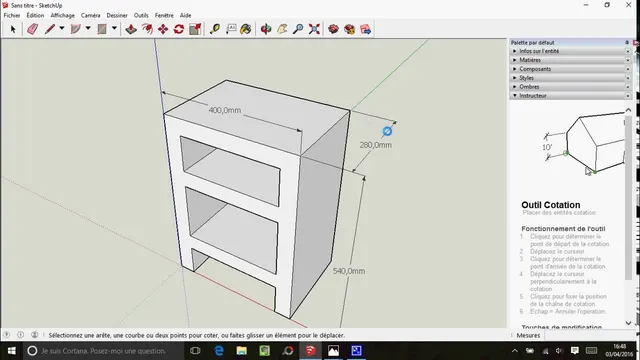Open the Outils menu
640x360 pixels.
click(141, 16)
